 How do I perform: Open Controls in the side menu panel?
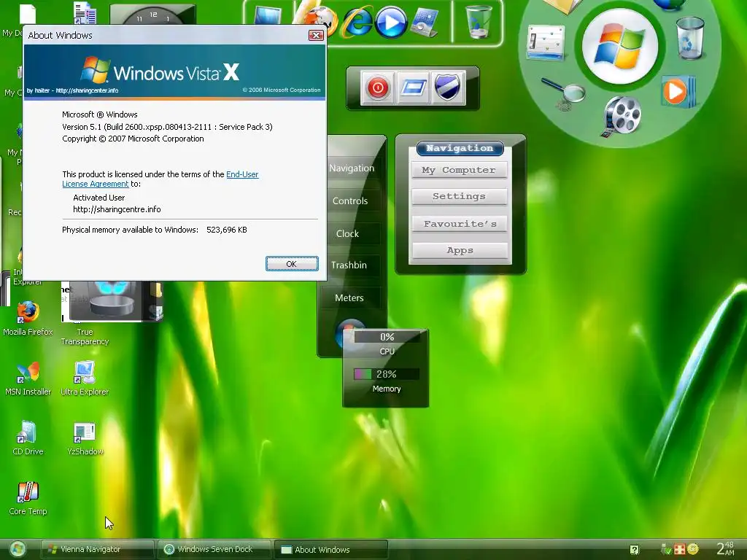[350, 201]
